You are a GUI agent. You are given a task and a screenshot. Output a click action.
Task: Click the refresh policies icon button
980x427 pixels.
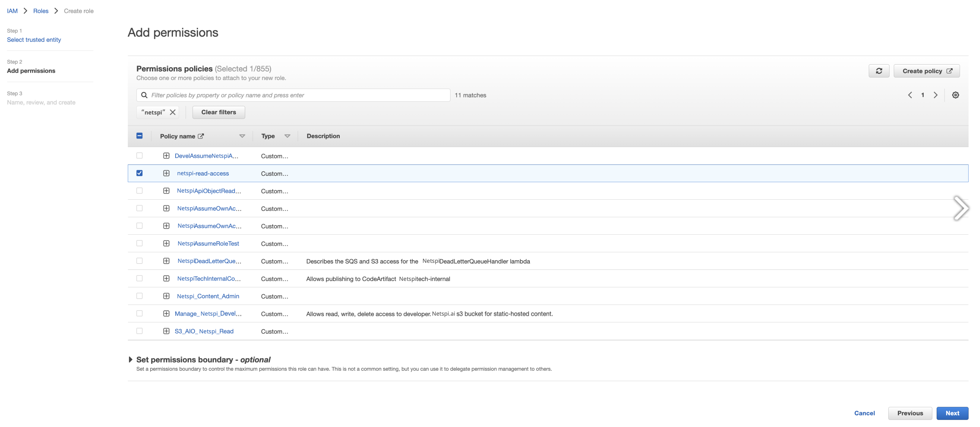point(878,71)
